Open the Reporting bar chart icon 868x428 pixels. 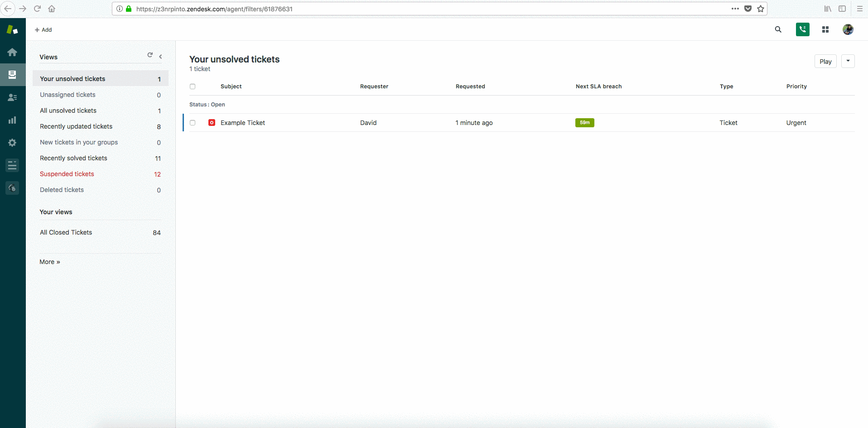[12, 120]
